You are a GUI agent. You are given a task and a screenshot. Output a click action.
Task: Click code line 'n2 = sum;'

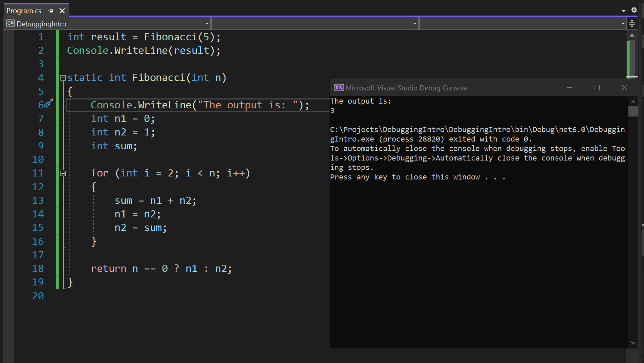[x=141, y=228]
